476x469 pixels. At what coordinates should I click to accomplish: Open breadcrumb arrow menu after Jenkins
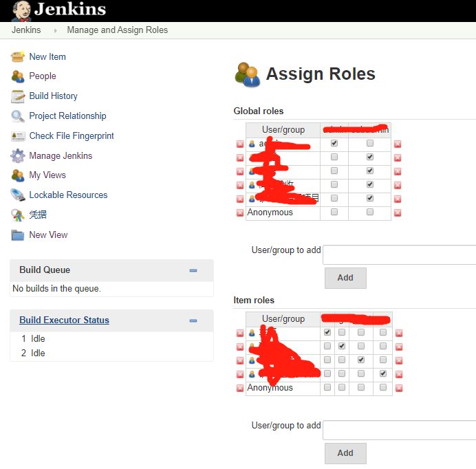[55, 30]
